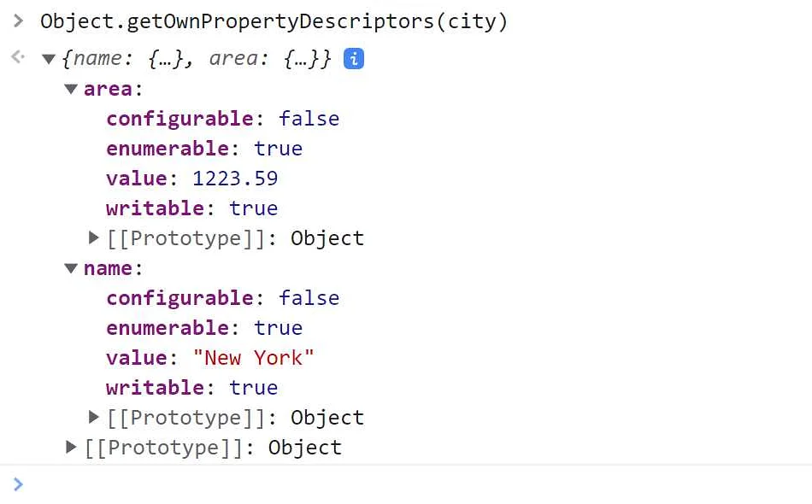This screenshot has height=504, width=812.
Task: Expand [[Prototype]] under the area descriptor
Action: click(x=94, y=238)
